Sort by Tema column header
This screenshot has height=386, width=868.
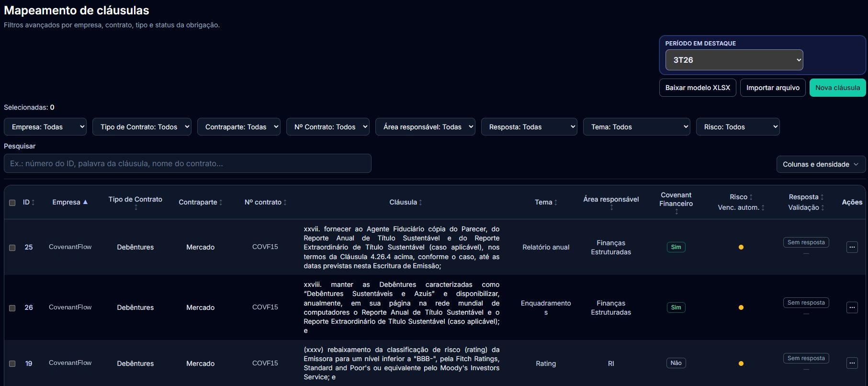(546, 202)
